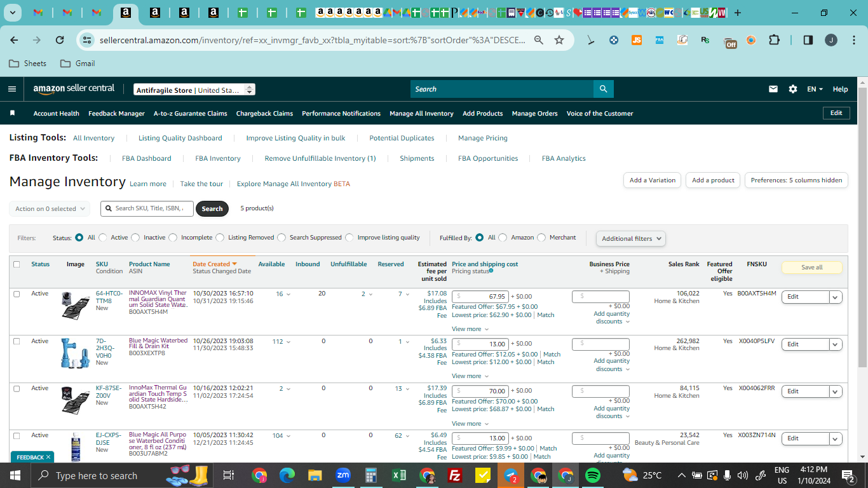The image size is (868, 488).
Task: Open File Explorer from the taskbar
Action: (x=315, y=475)
